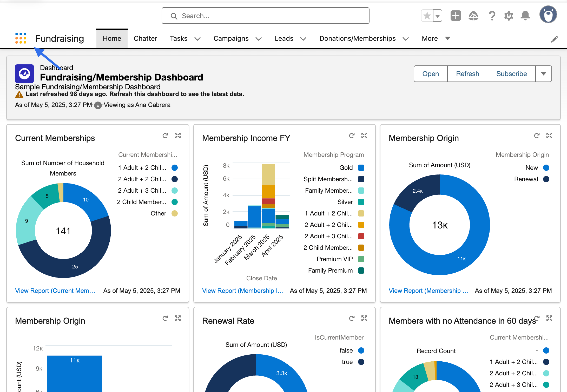The height and width of the screenshot is (392, 567).
Task: Click the Global Actions plus icon
Action: [x=456, y=16]
